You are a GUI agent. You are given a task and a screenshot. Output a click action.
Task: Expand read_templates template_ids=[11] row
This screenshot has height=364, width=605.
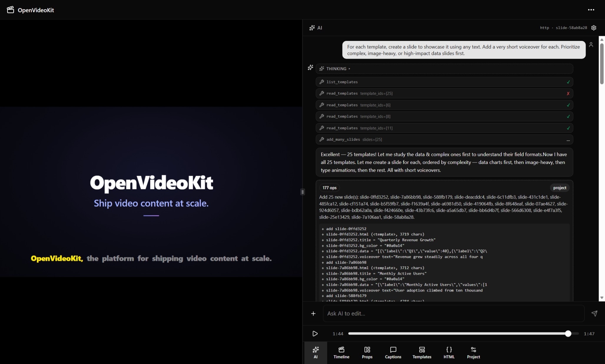tap(444, 128)
